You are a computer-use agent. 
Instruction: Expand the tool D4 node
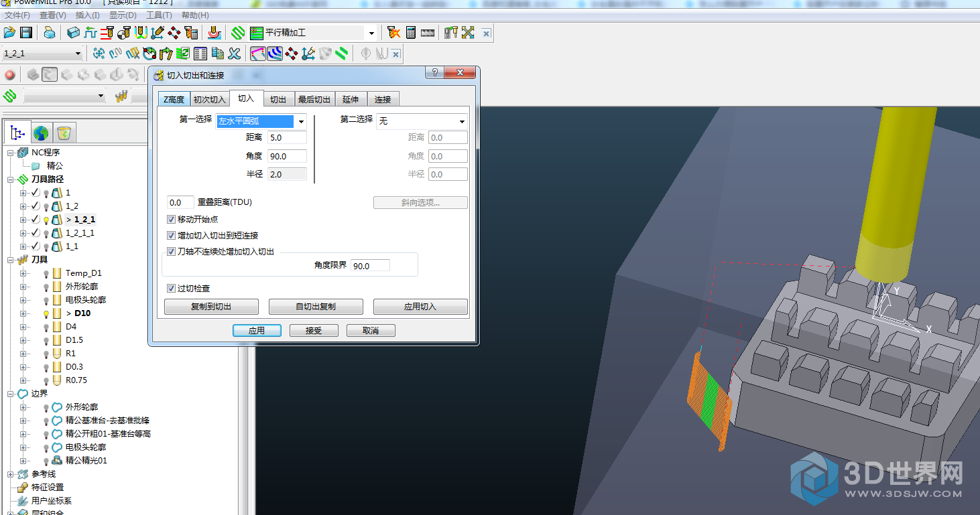(x=23, y=327)
